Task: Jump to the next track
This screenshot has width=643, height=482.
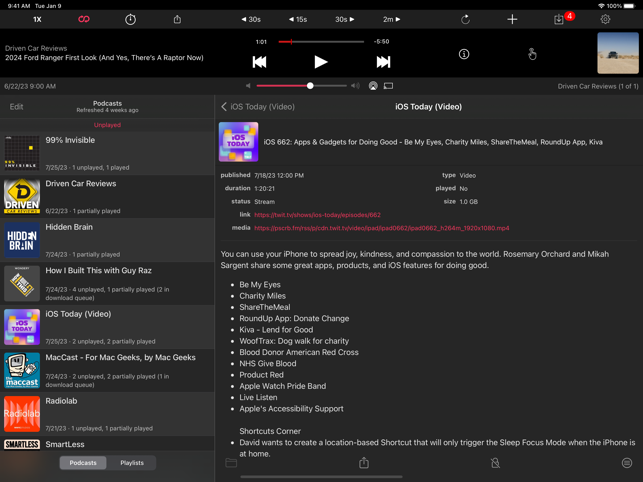Action: click(383, 62)
